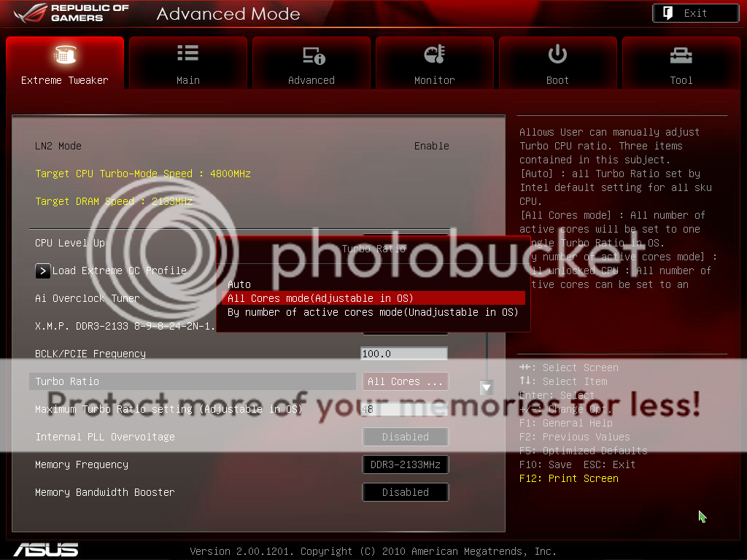Image resolution: width=747 pixels, height=560 pixels.
Task: Open Memory Frequency DDR3-2133MHz dropdown
Action: pyautogui.click(x=406, y=464)
